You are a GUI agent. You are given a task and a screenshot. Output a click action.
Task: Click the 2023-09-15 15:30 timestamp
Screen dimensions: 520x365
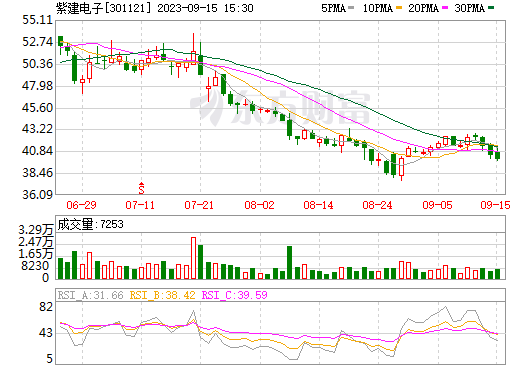point(205,8)
